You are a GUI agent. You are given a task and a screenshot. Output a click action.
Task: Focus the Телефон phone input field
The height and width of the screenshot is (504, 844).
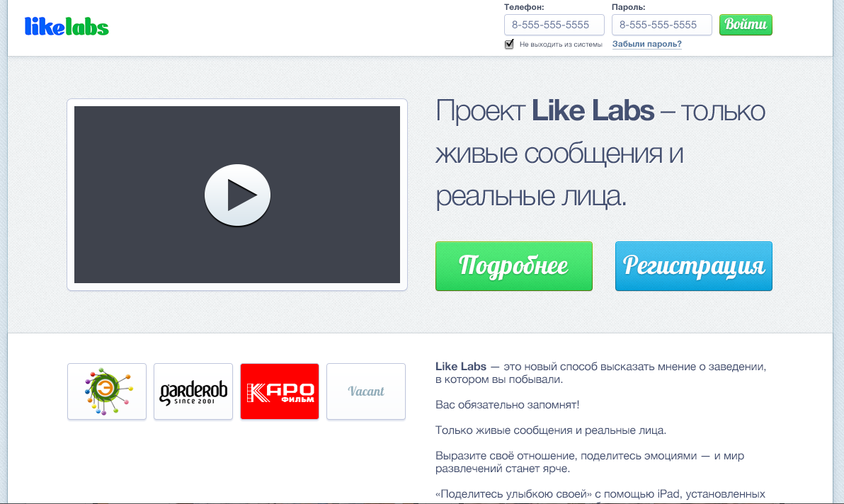(554, 25)
